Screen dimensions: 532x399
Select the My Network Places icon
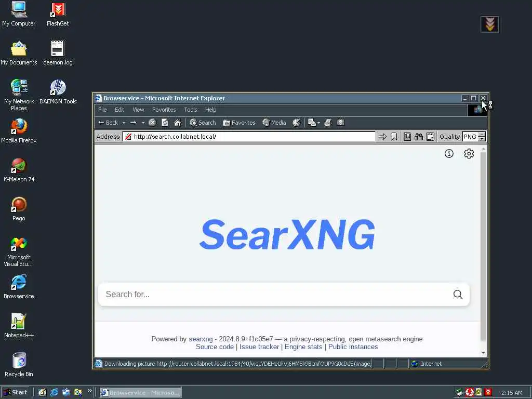click(19, 95)
